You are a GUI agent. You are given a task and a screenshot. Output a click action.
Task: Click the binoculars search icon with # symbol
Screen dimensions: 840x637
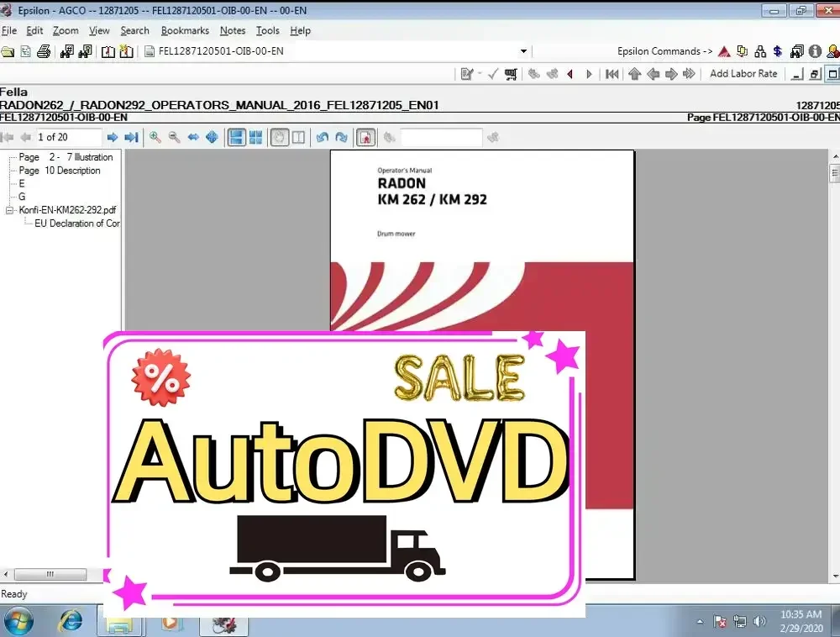(x=67, y=51)
